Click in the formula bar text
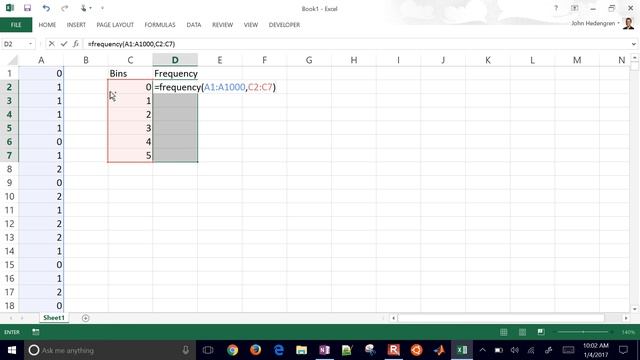The width and height of the screenshot is (640, 360). (131, 44)
